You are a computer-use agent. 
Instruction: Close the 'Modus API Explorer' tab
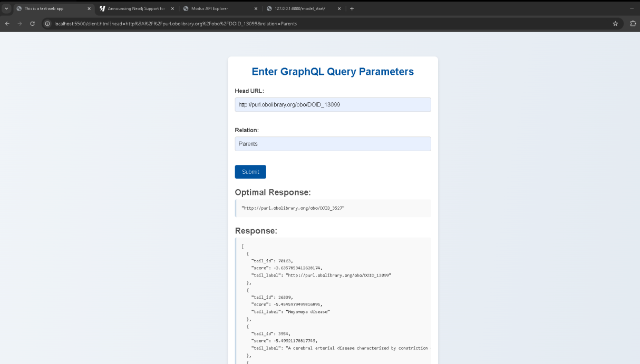click(256, 8)
